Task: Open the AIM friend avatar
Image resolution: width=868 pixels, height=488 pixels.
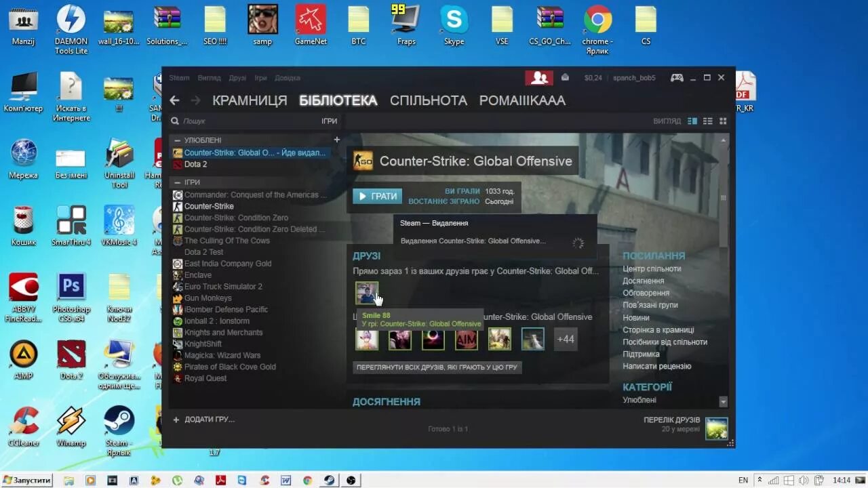Action: pos(466,339)
